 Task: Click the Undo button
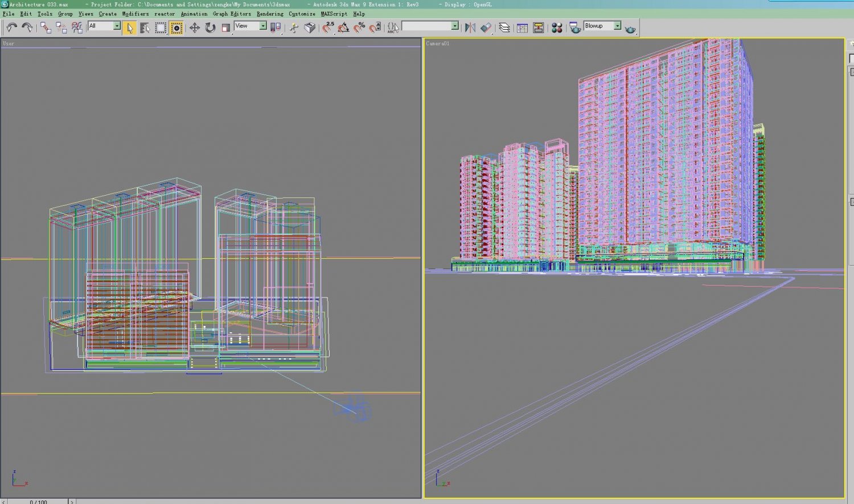point(10,26)
